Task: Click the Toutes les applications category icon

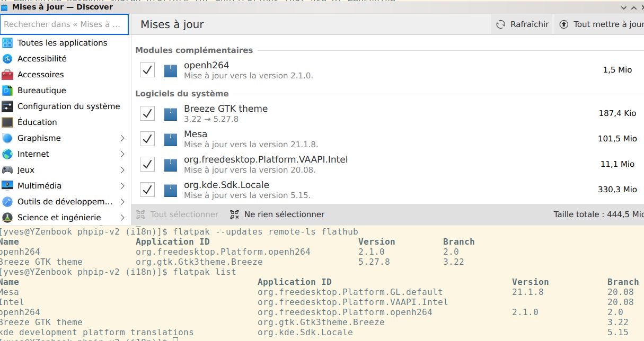Action: 7,43
